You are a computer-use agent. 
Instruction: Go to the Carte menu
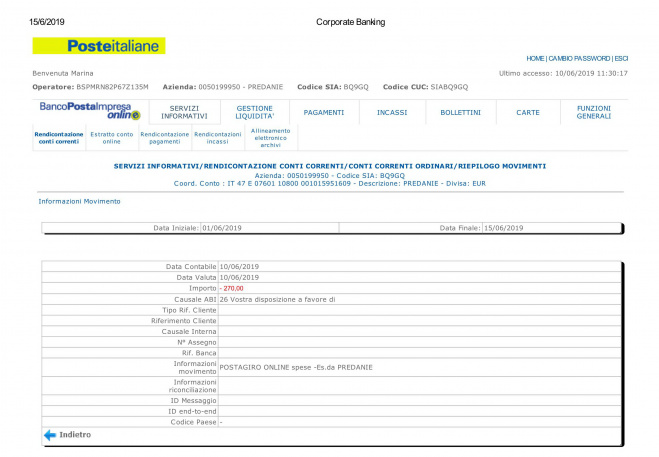527,112
